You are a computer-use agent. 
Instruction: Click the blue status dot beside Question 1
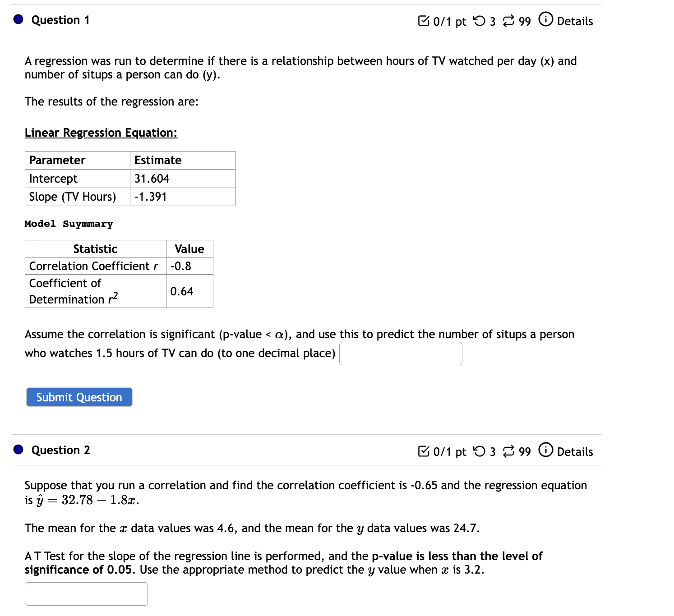[18, 19]
